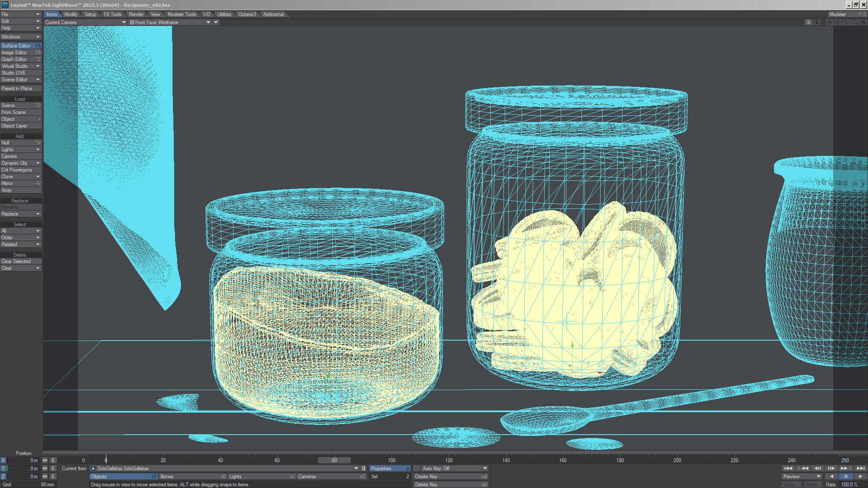This screenshot has width=868, height=488.
Task: Open envelope for Y channel
Action: 53,469
